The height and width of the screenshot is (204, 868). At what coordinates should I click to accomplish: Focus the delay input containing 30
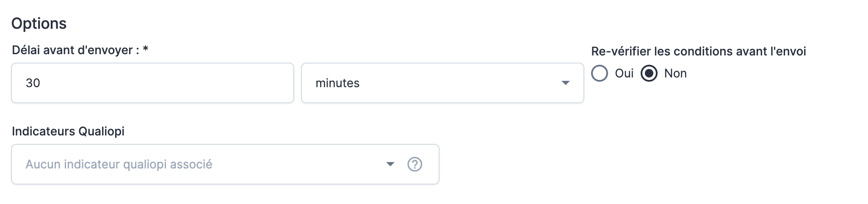[152, 83]
